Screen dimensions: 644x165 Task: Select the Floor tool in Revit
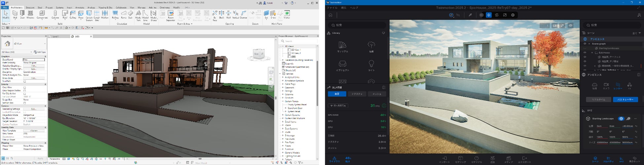click(x=81, y=15)
